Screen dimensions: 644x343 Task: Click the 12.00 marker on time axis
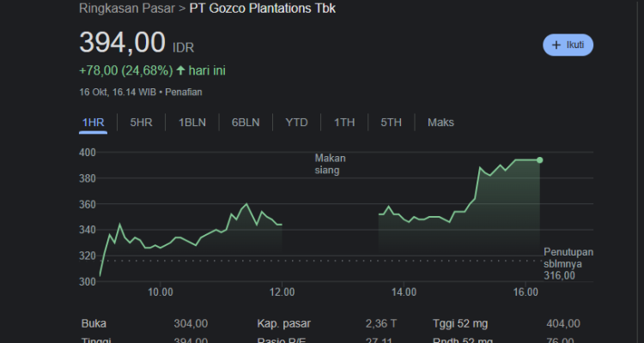282,293
